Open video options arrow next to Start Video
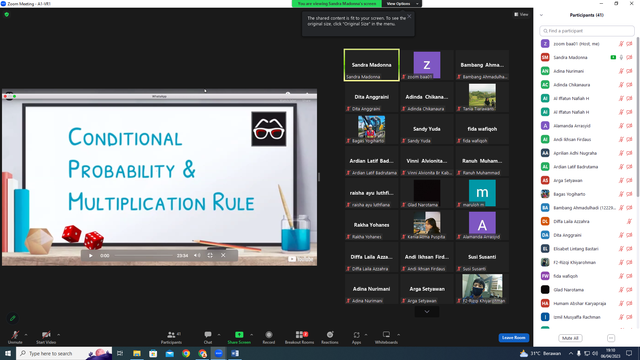Viewport: 640px width, 360px height. click(59, 335)
